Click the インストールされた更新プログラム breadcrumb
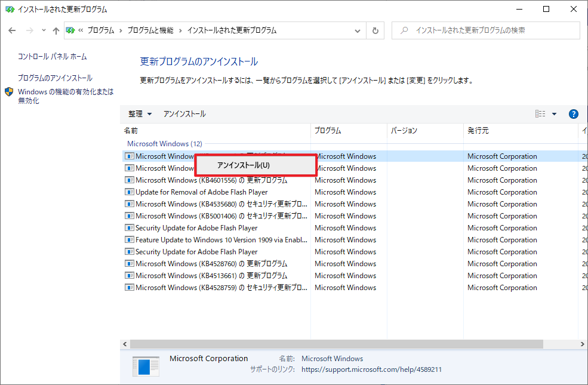 pyautogui.click(x=232, y=30)
